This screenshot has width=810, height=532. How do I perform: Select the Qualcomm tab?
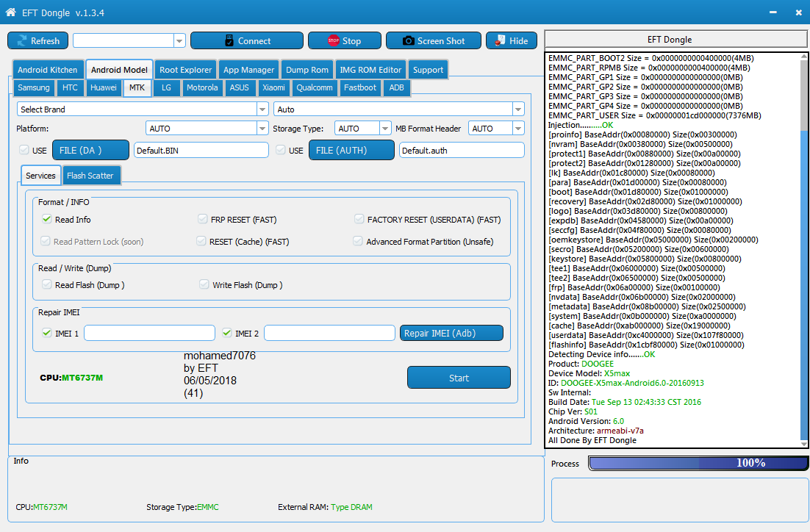[314, 87]
